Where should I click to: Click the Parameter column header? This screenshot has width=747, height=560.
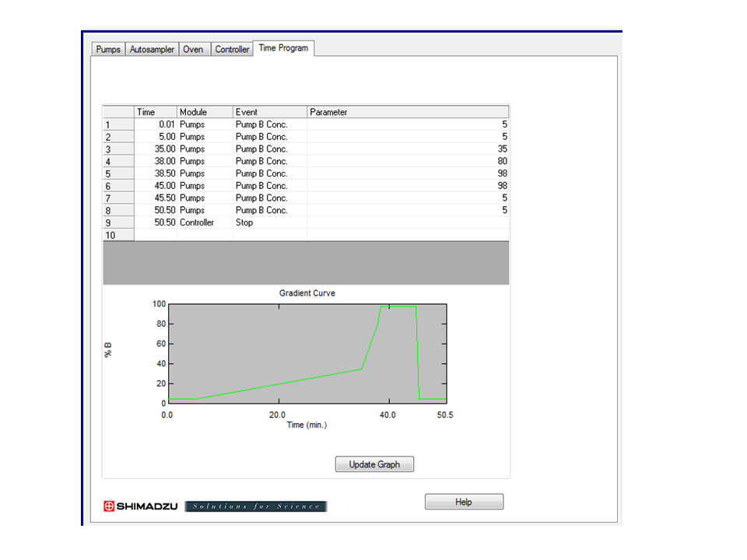[408, 112]
